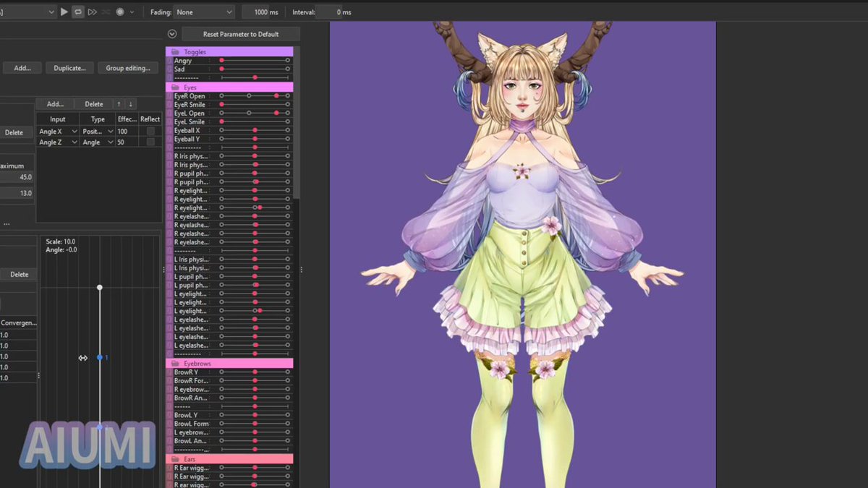868x488 pixels.
Task: Click Reset Parameter to Default button
Action: (241, 34)
